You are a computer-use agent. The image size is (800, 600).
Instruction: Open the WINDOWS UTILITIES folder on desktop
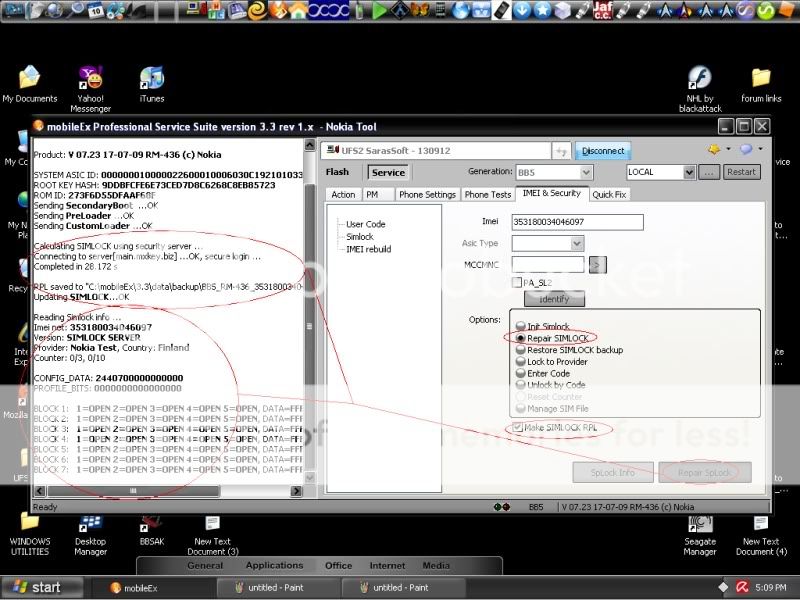pos(30,535)
